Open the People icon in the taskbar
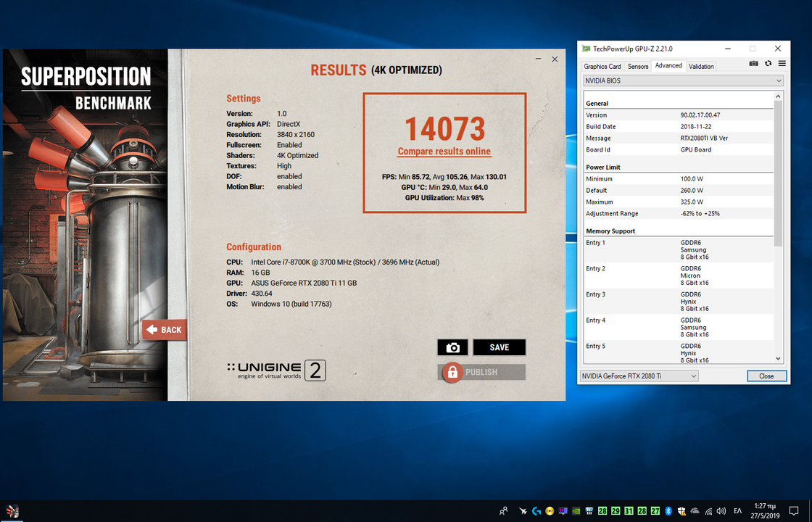 pyautogui.click(x=503, y=511)
